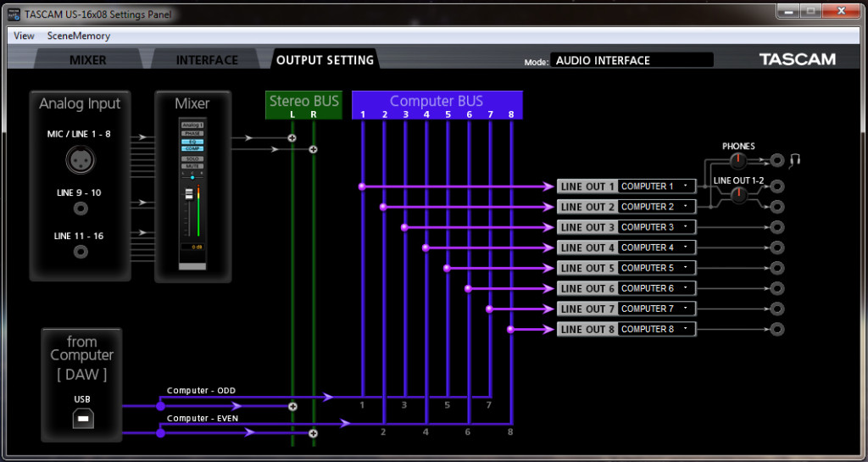Click the LINE OUT 1-2 level knob
Image resolution: width=868 pixels, height=462 pixels.
coord(739,195)
